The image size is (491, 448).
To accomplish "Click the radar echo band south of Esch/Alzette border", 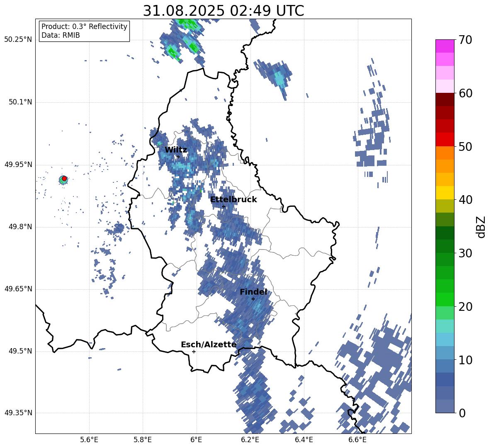I will pyautogui.click(x=254, y=391).
